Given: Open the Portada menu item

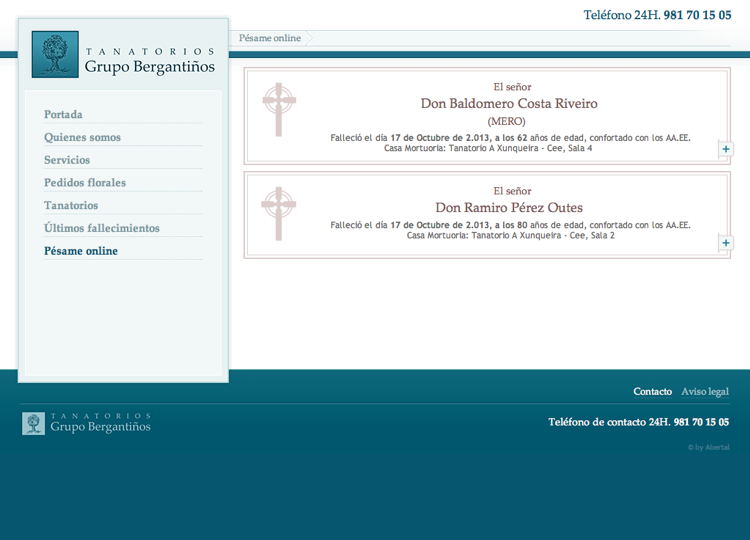Looking at the screenshot, I should [63, 114].
